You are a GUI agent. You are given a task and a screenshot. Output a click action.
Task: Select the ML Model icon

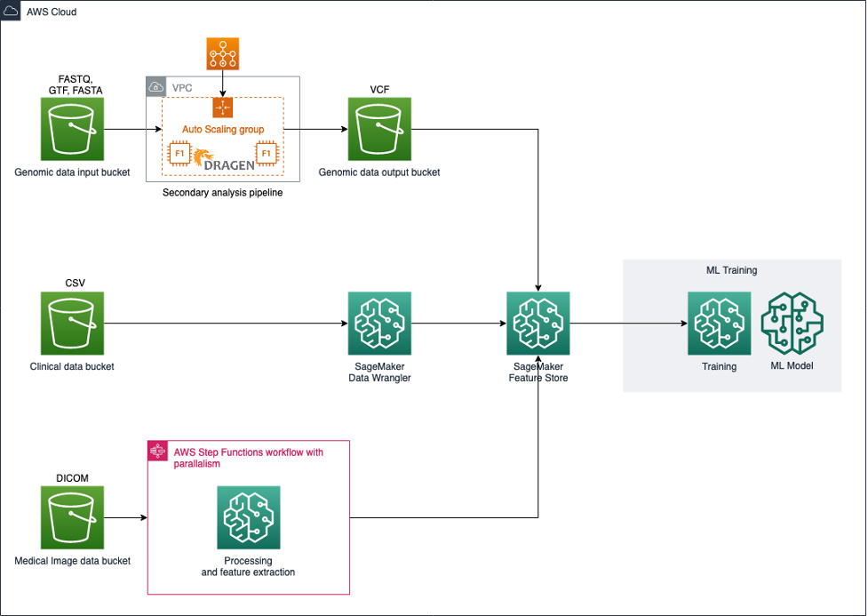click(792, 323)
